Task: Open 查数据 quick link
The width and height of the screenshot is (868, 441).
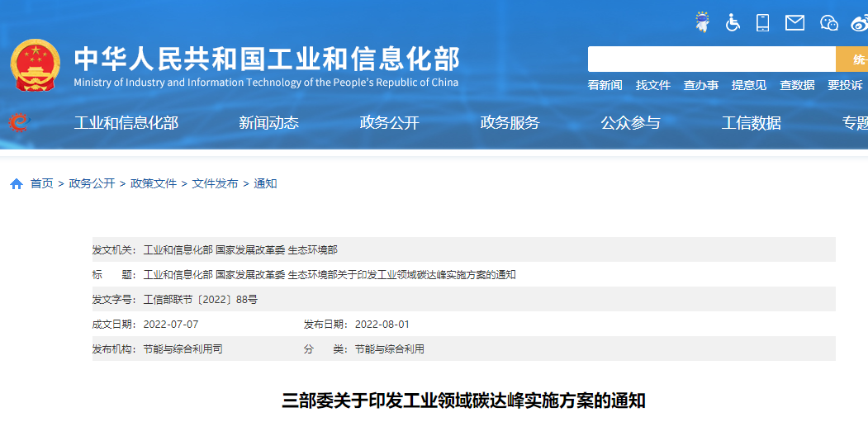Action: (x=797, y=85)
